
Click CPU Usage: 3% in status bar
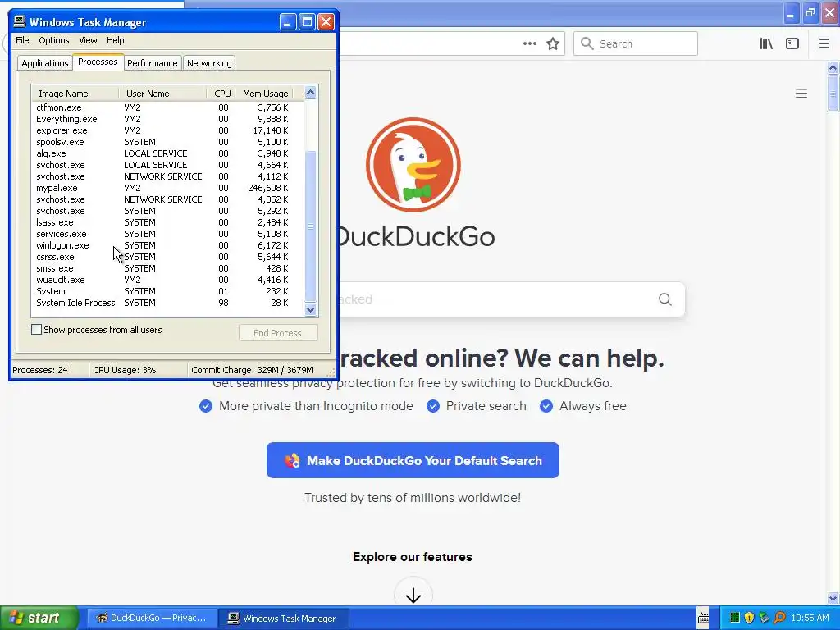[125, 370]
